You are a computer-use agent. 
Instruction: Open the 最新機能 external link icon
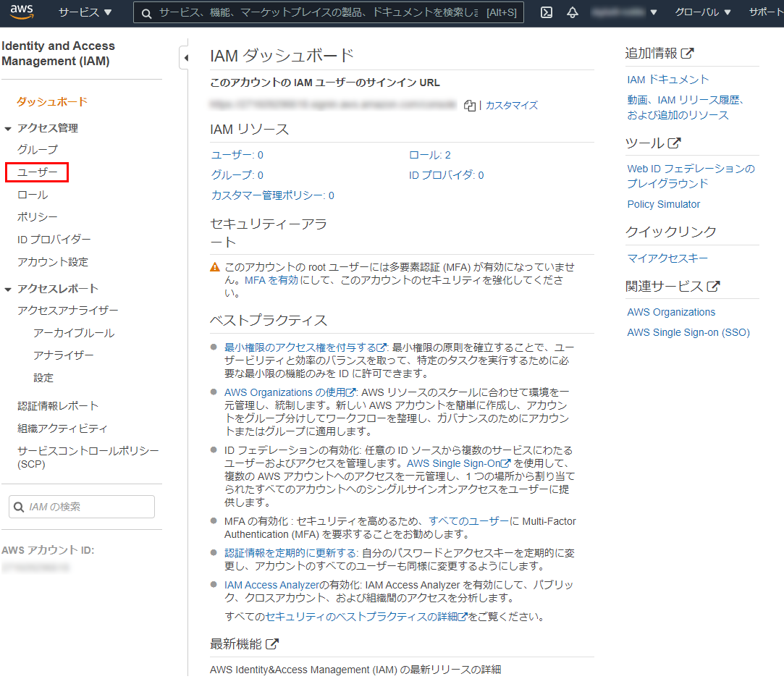coord(272,644)
